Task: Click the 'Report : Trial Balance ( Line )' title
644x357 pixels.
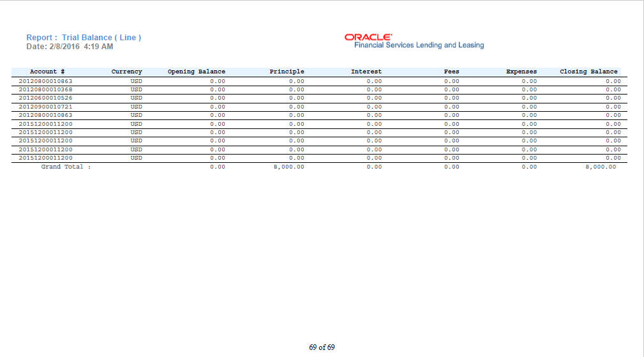Action: 84,38
